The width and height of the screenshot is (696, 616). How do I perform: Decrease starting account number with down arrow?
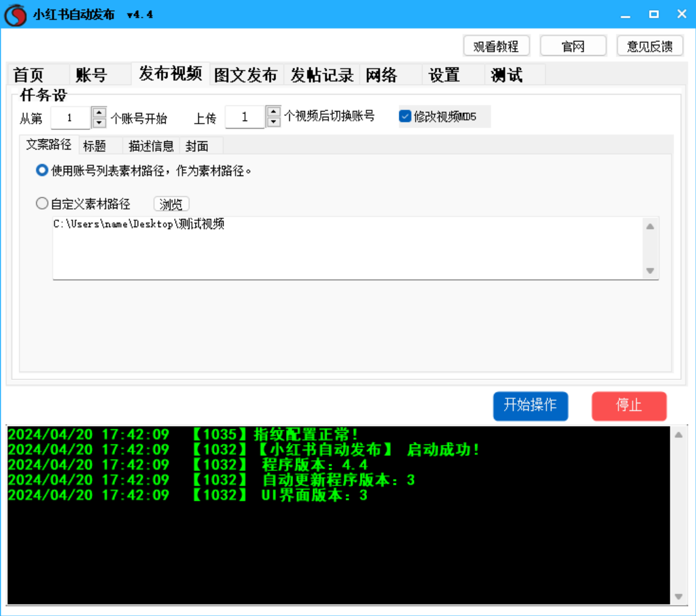click(99, 122)
